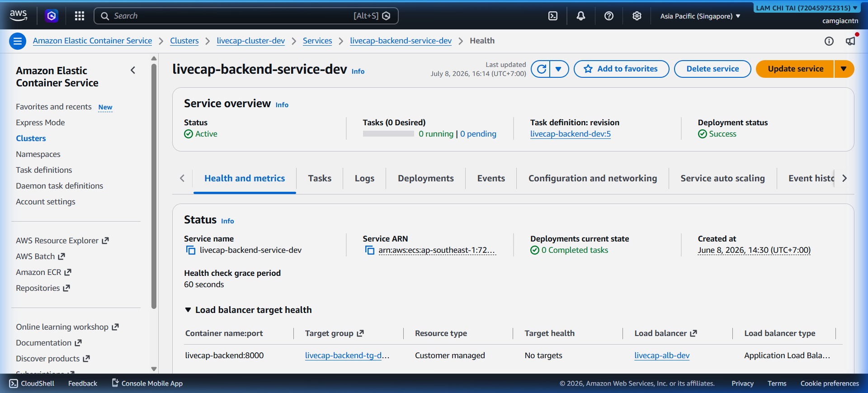Open the help question mark icon
Screen dimensions: 868x393
coord(609,16)
